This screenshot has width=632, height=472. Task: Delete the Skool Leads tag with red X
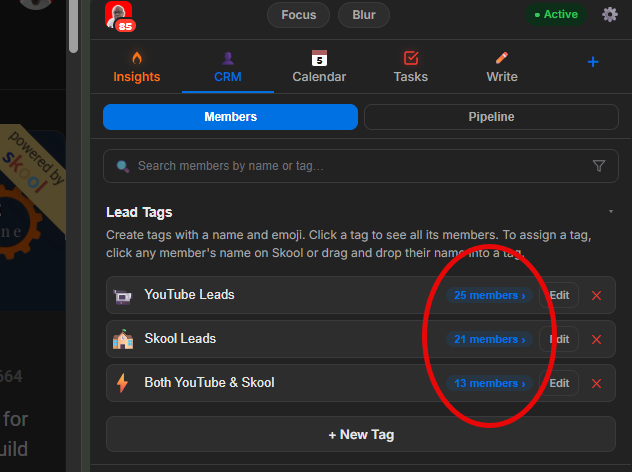coord(596,339)
